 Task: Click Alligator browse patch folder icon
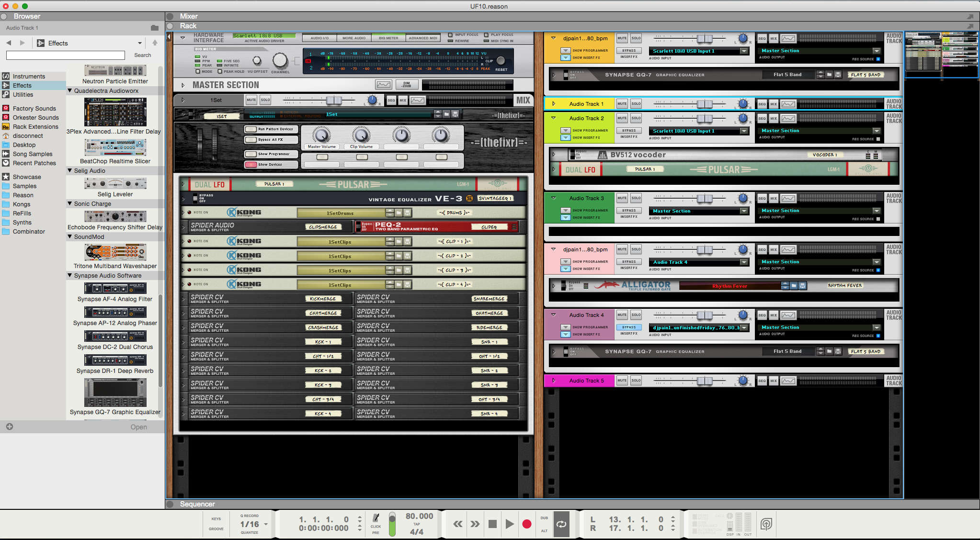(x=794, y=286)
